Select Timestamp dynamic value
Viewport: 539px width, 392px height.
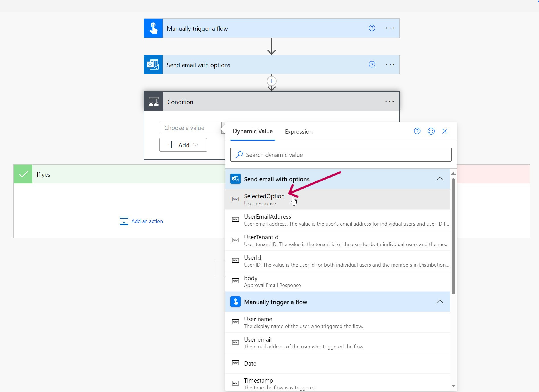click(338, 383)
